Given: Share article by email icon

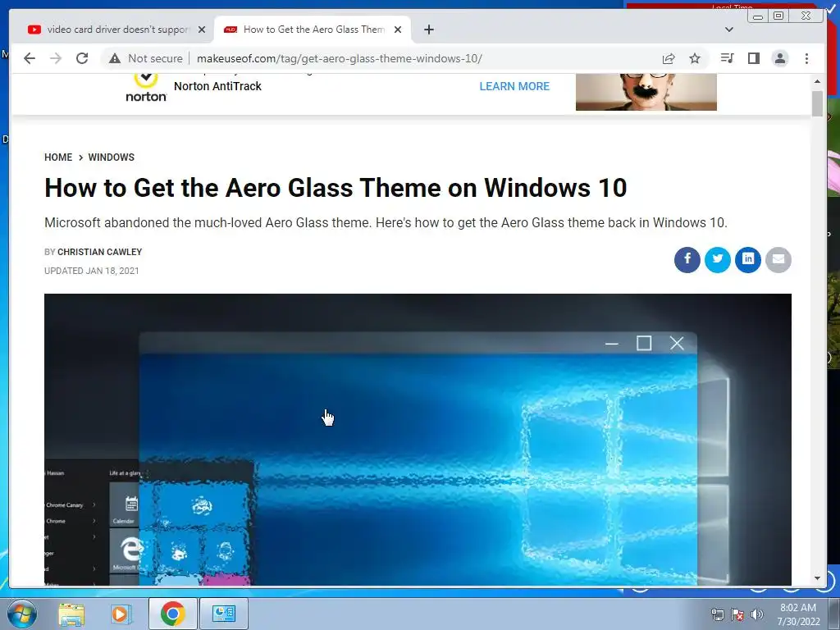Looking at the screenshot, I should pos(778,260).
